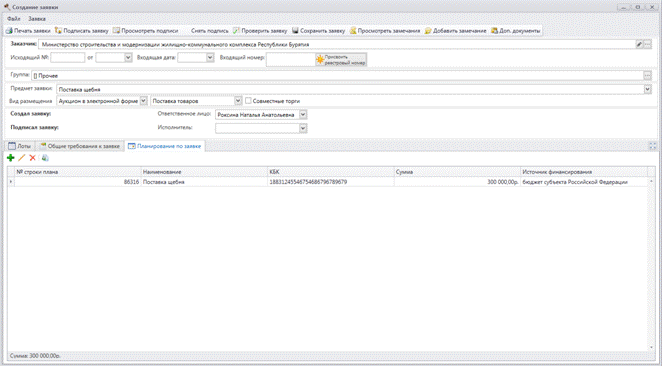Screen dimensions: 662x366
Task: Select the Планирование по заявке tab
Action: pyautogui.click(x=165, y=146)
